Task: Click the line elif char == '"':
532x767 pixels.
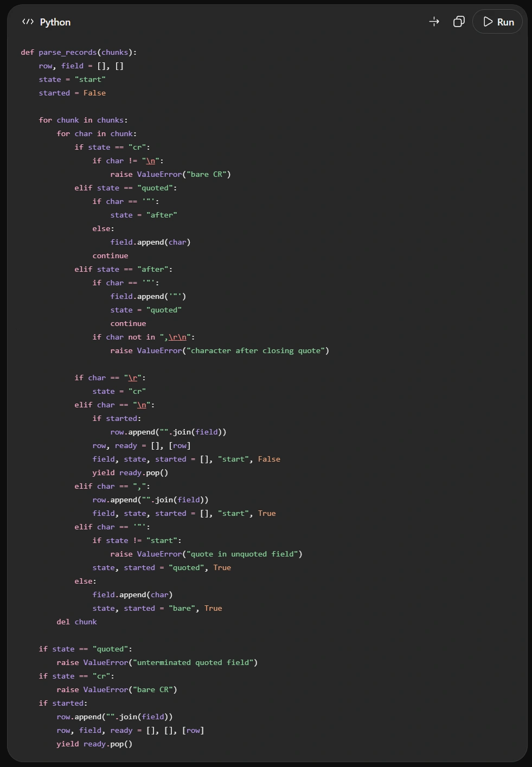Action: pos(112,527)
